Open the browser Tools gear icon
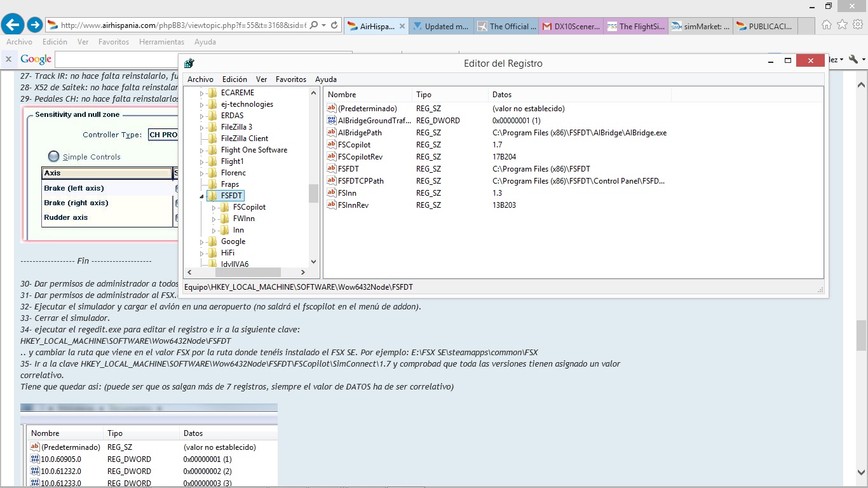The image size is (868, 488). pos(857,25)
